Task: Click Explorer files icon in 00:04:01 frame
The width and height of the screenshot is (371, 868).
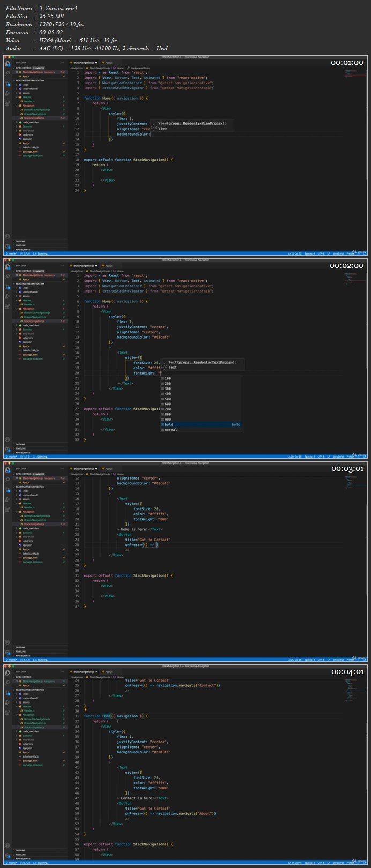Action: click(x=8, y=673)
